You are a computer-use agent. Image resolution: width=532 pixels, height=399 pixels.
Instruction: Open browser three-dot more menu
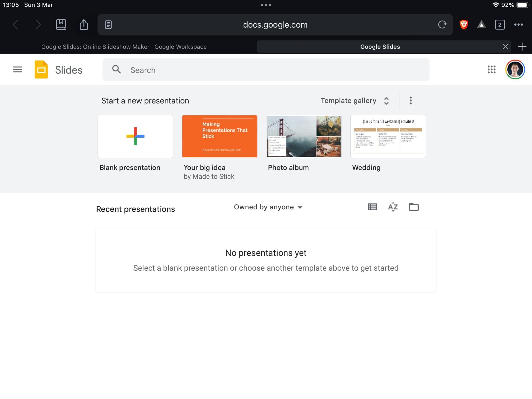click(518, 25)
